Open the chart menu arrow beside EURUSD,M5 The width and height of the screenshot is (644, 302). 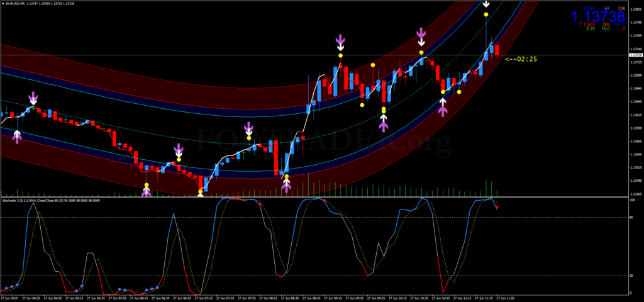(3, 3)
